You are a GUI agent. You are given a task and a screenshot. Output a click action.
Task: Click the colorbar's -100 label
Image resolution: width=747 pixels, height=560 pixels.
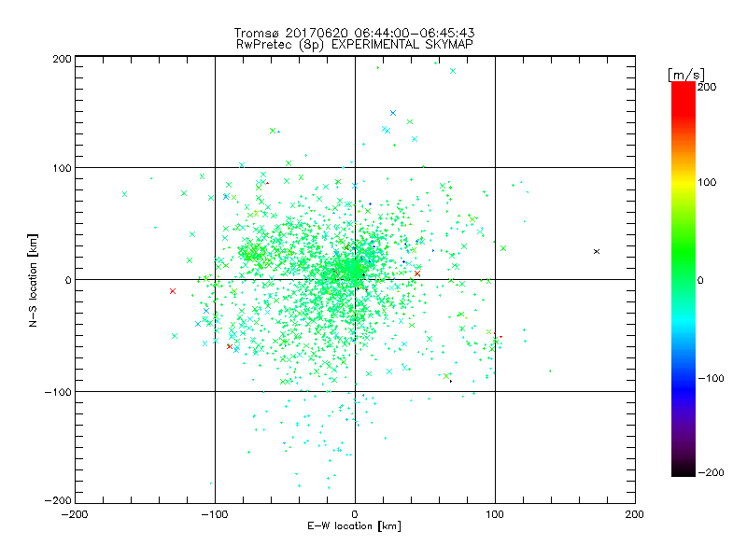tap(711, 378)
